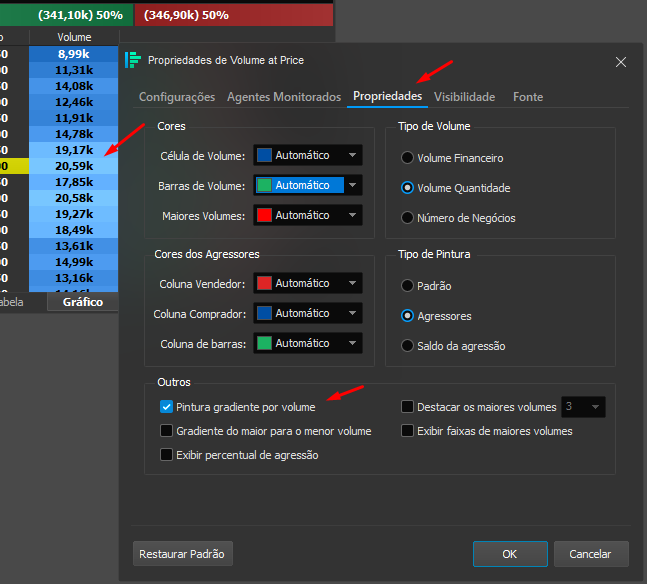Click the red Coluna Vendedor color swatch
Image resolution: width=647 pixels, height=584 pixels.
tap(264, 283)
